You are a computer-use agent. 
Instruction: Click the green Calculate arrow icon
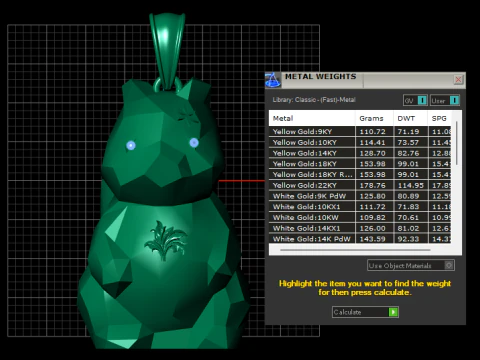pos(393,312)
